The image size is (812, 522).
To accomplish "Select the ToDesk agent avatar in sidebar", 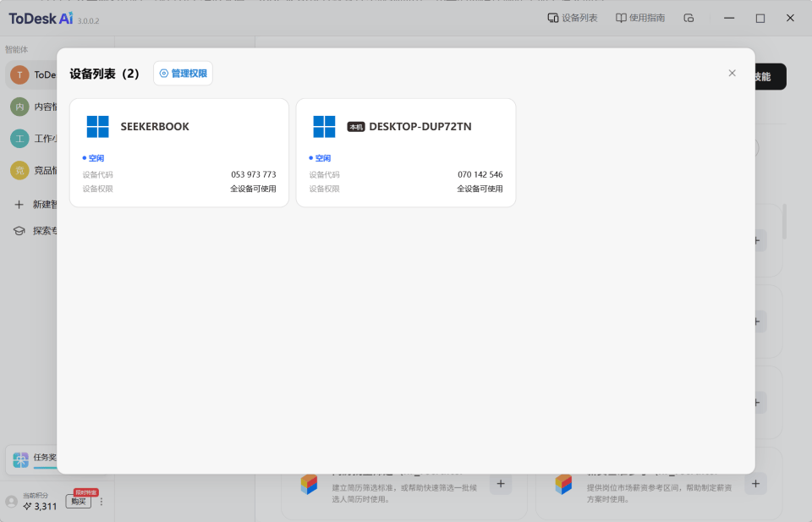I will point(19,74).
